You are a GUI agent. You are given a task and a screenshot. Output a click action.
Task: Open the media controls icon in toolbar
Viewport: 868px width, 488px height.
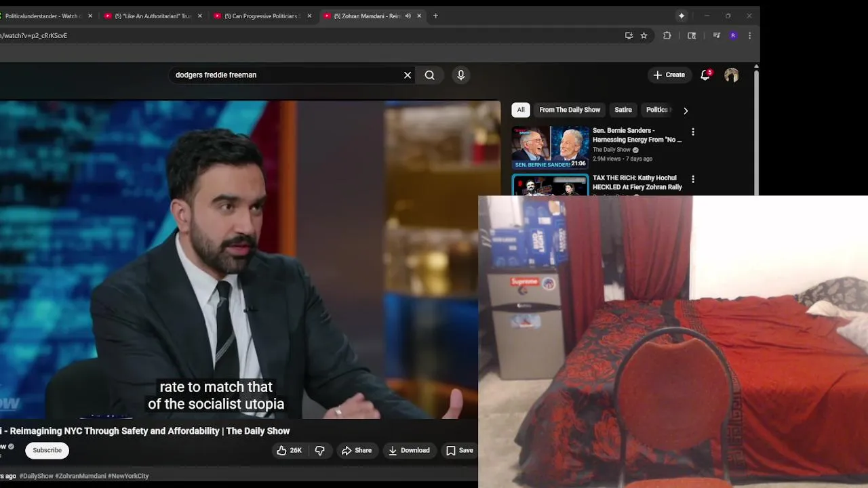click(x=716, y=36)
